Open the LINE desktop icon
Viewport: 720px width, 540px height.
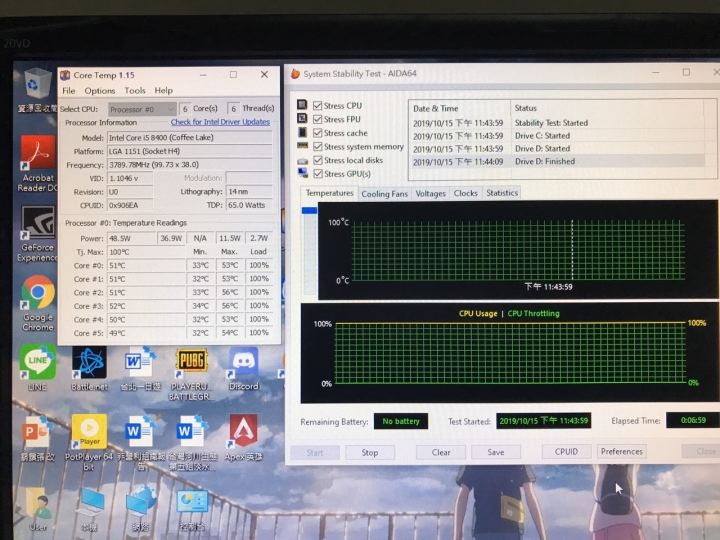coord(38,367)
